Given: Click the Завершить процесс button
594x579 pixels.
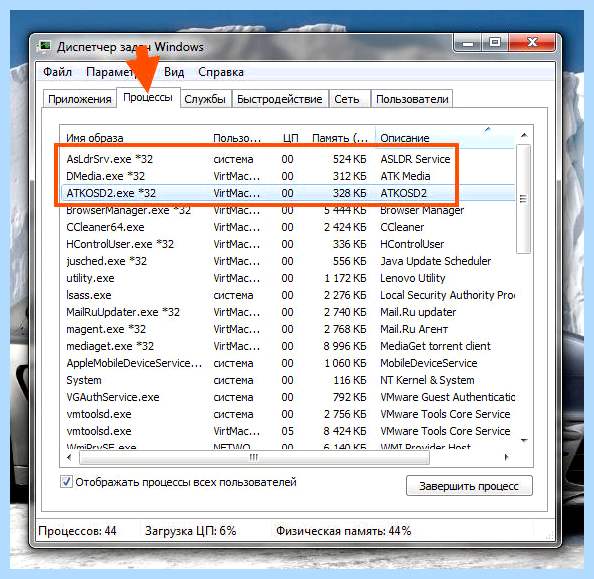Looking at the screenshot, I should [x=469, y=486].
